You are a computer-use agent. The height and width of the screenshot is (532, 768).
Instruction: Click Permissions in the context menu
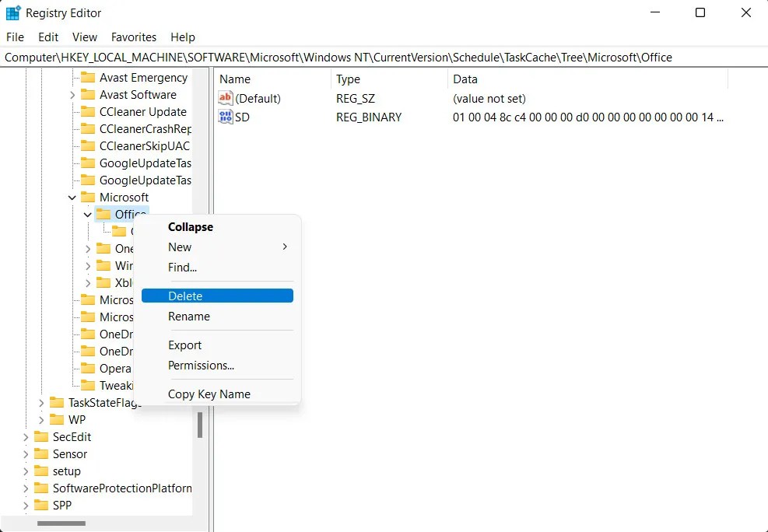pos(201,365)
